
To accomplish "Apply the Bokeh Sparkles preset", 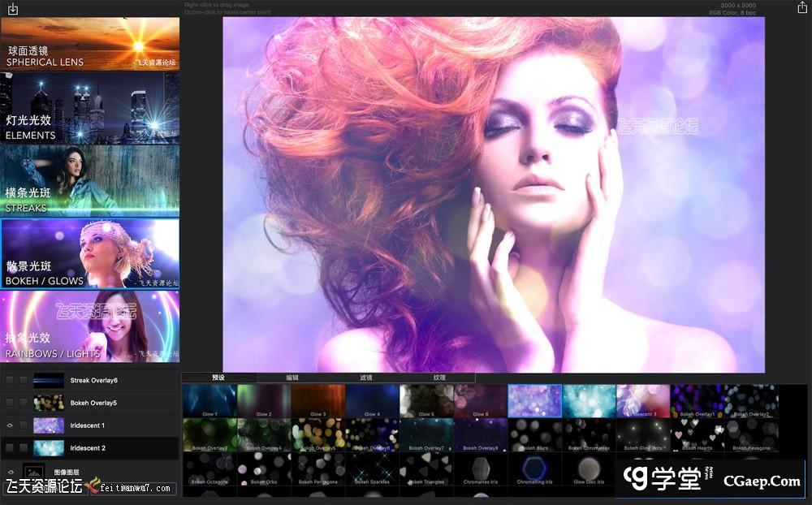I will click(371, 468).
